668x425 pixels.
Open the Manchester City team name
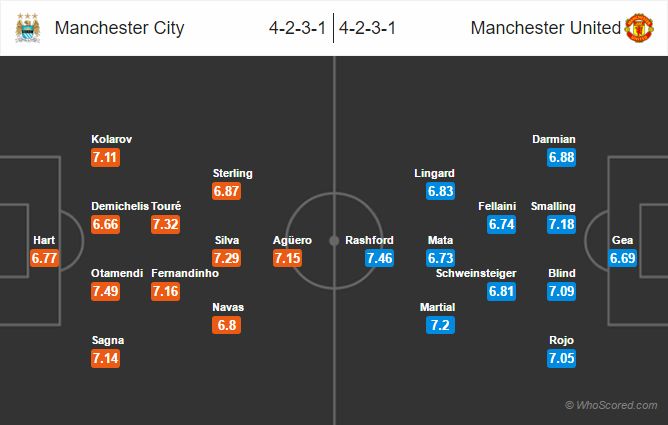[x=120, y=28]
